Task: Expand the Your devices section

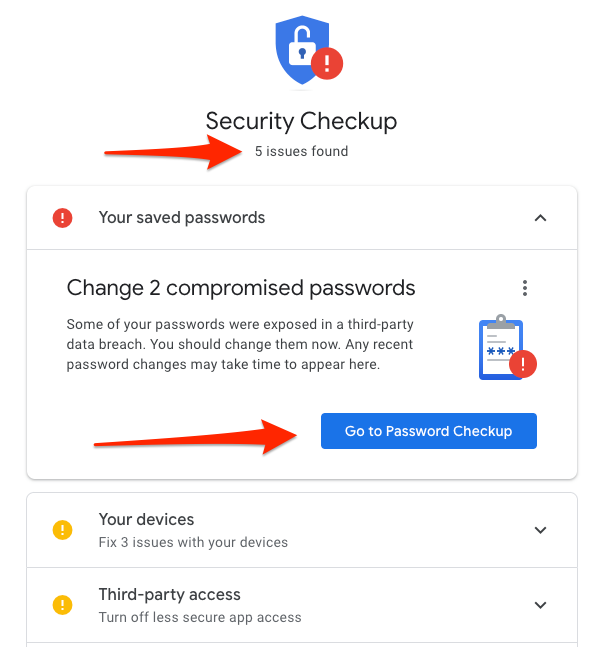Action: tap(540, 530)
